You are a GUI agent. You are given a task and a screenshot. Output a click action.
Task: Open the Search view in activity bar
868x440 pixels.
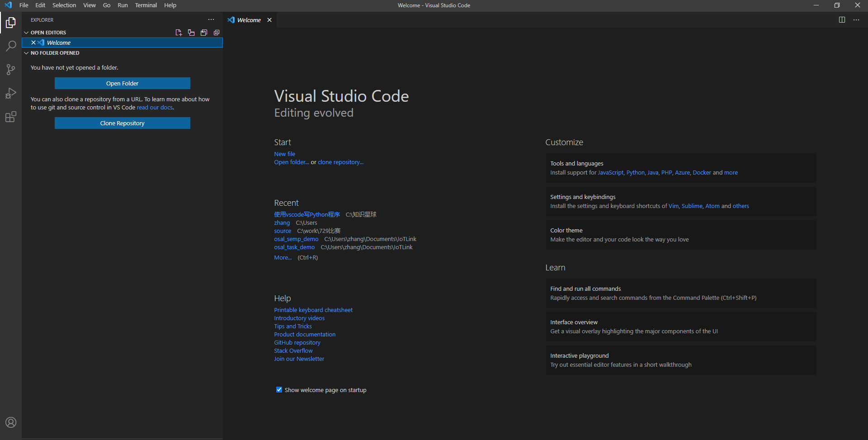coord(11,46)
